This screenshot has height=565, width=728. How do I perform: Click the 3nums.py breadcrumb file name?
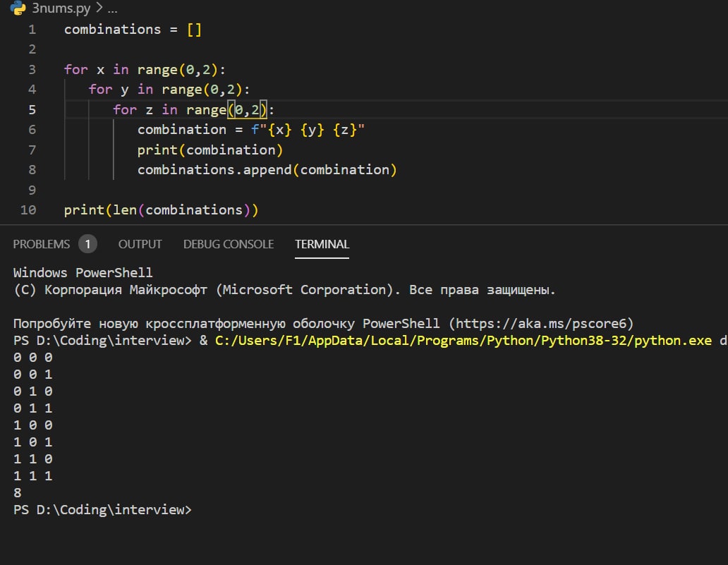[61, 8]
